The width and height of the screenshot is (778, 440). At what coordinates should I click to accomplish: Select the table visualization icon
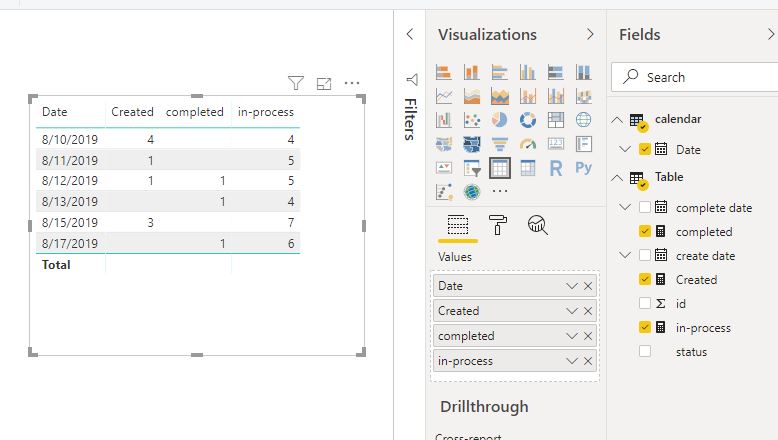(x=500, y=168)
